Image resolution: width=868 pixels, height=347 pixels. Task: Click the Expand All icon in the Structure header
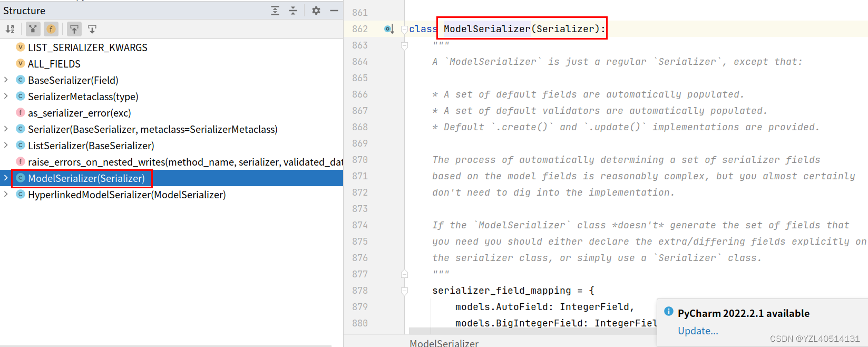click(275, 11)
